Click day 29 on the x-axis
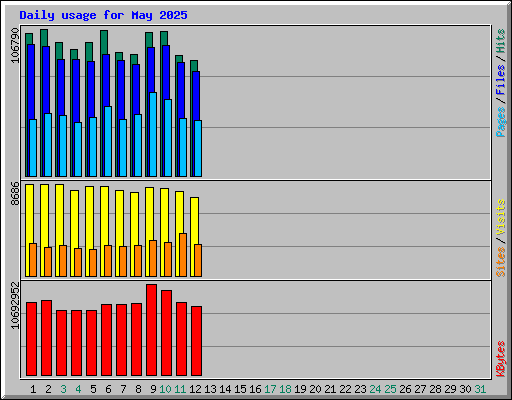 pyautogui.click(x=450, y=389)
